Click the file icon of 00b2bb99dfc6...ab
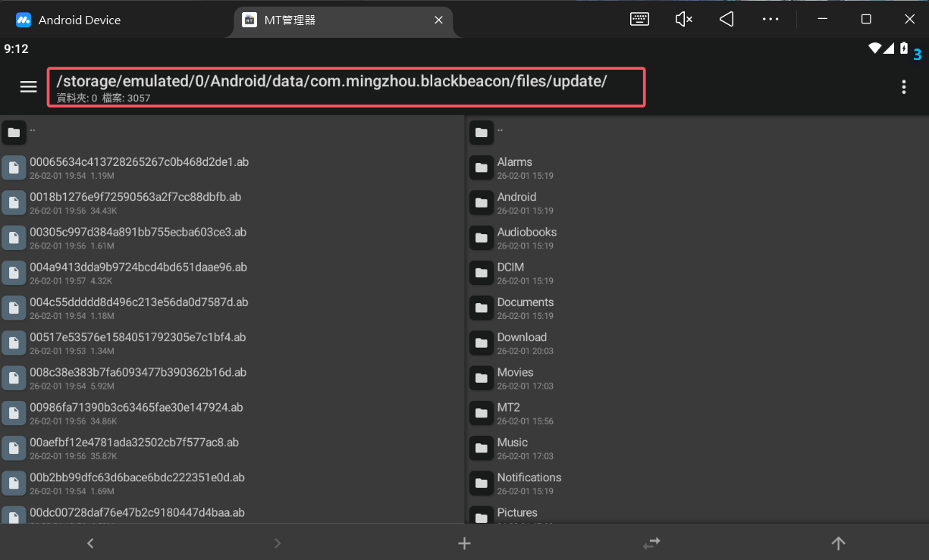Screen dimensions: 929x560 pos(13,483)
